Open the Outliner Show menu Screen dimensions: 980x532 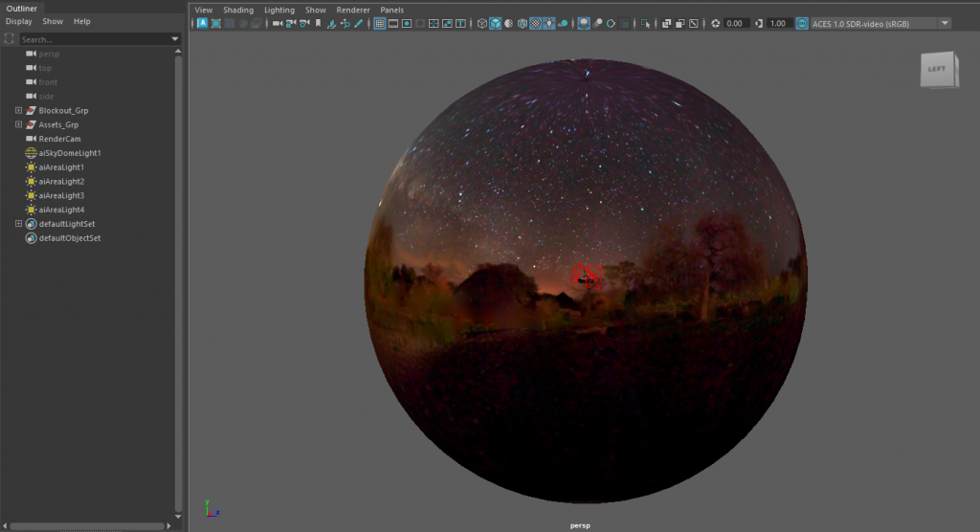[x=53, y=21]
